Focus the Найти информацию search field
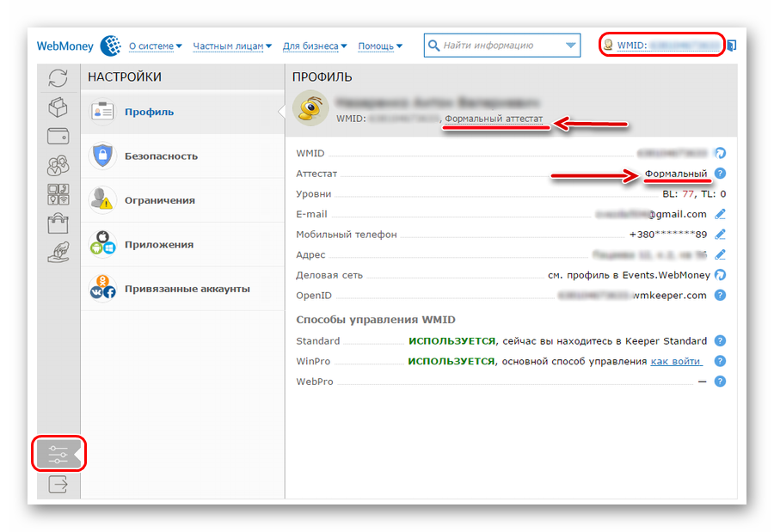774x532 pixels. coord(502,46)
